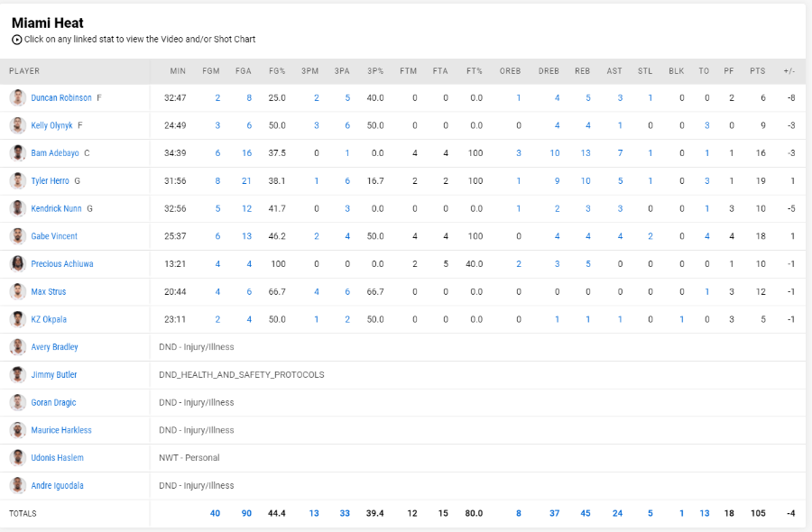Go to Kendrick Nunn's profile
Image resolution: width=812 pixels, height=532 pixels.
tap(57, 208)
